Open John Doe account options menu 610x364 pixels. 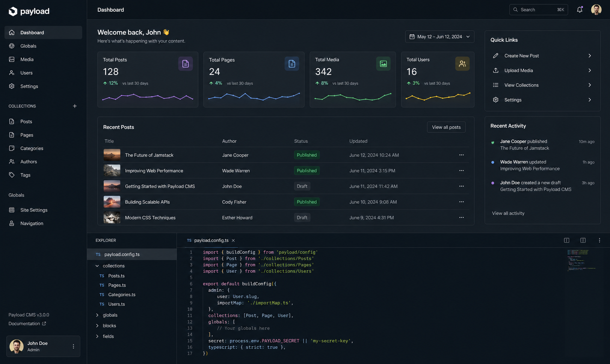click(73, 346)
